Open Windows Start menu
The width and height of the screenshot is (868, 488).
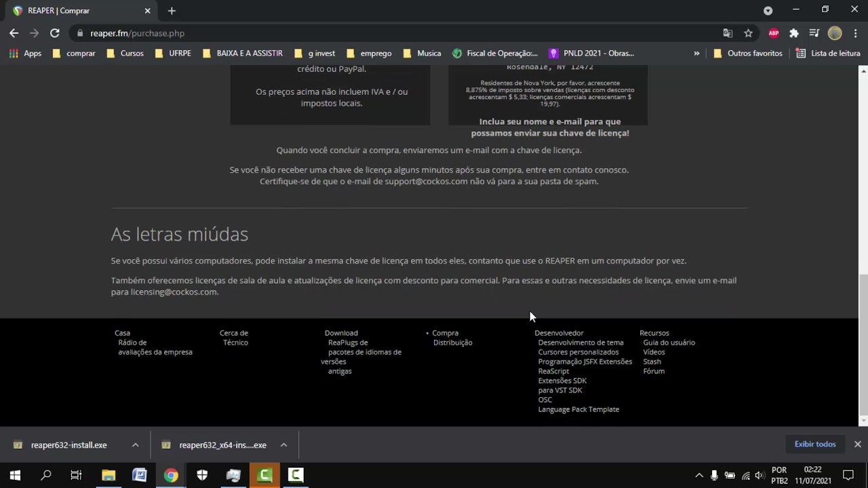(x=15, y=475)
